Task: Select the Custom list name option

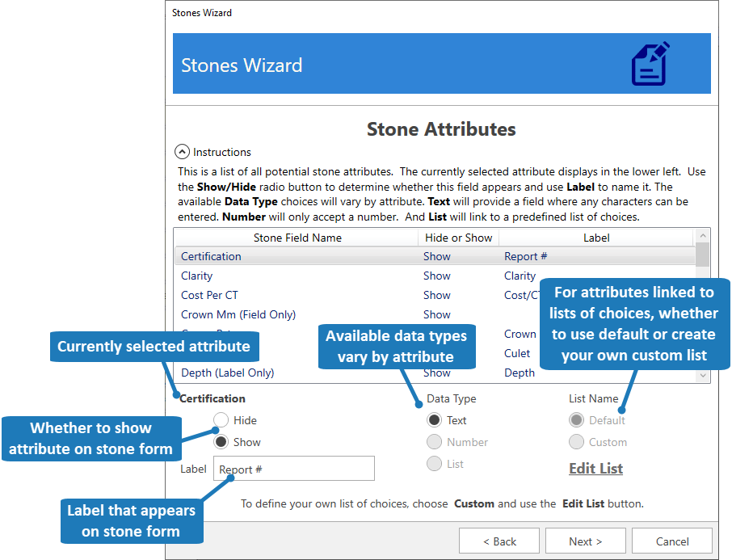Action: coord(577,442)
